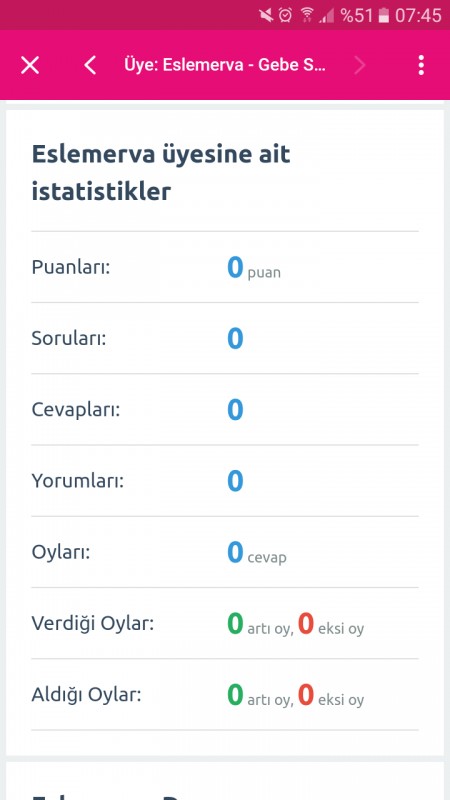
Task: Open the Cevapları count link
Action: click(x=235, y=410)
